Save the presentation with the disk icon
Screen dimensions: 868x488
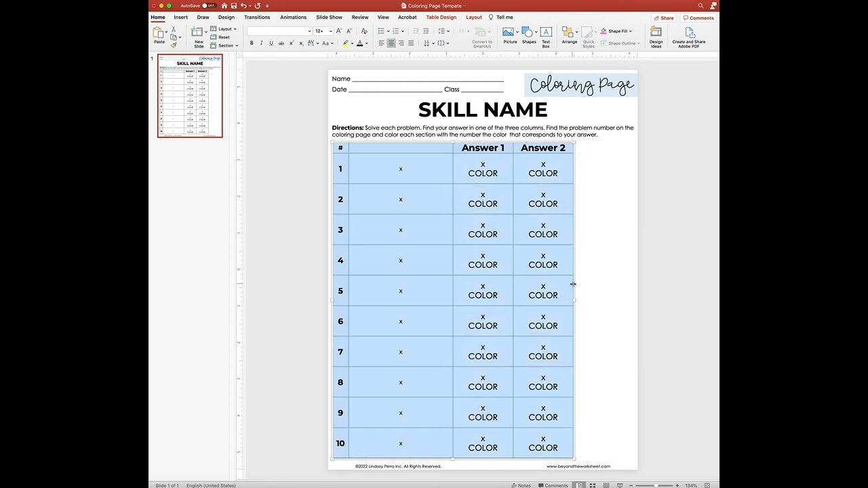[x=233, y=5]
